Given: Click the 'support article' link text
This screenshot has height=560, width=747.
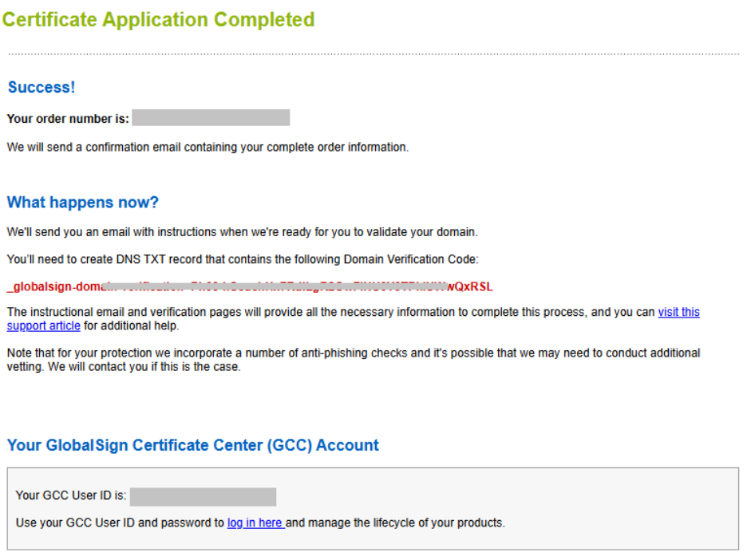Looking at the screenshot, I should pos(44,325).
